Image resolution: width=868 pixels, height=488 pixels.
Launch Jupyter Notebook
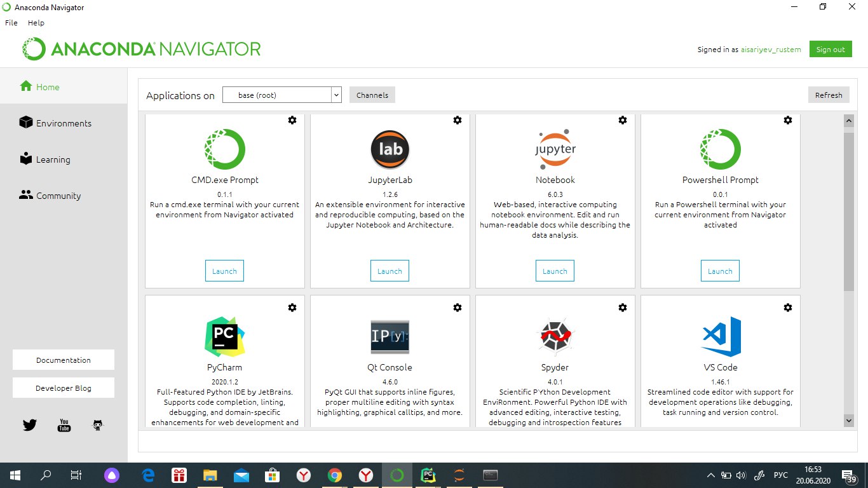[555, 271]
